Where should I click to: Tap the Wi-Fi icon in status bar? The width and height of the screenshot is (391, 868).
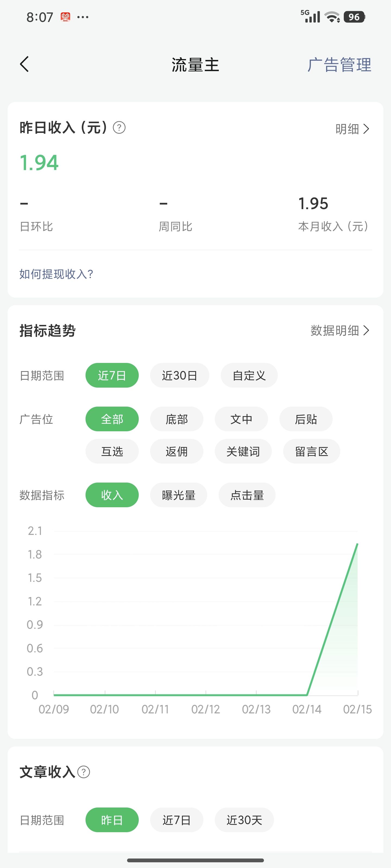coord(332,17)
